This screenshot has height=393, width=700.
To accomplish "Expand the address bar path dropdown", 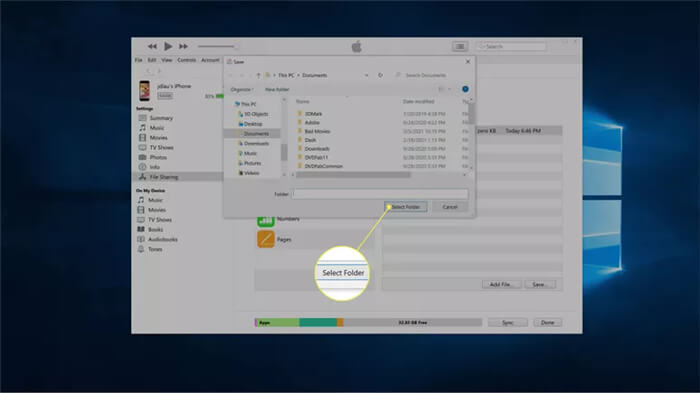I will pos(367,75).
